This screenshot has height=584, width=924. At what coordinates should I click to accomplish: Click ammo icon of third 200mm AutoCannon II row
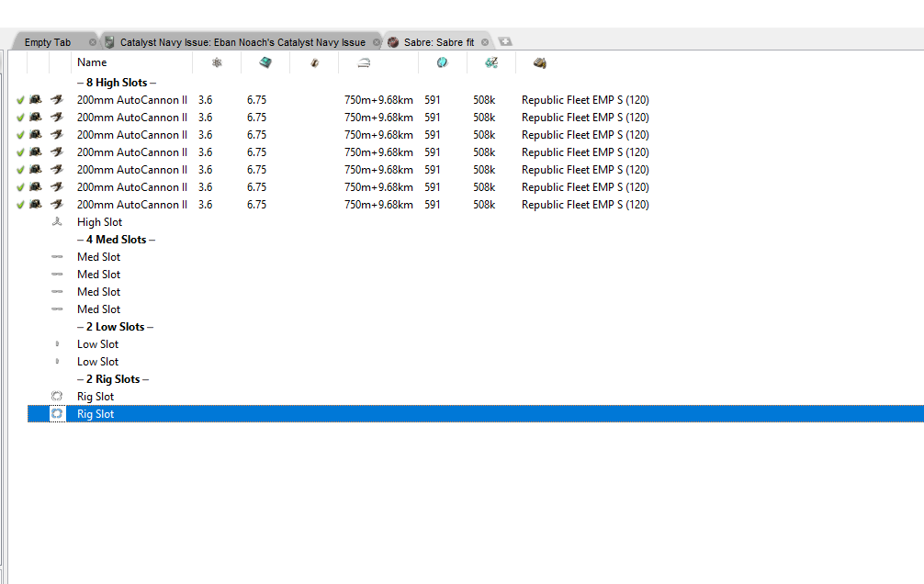tap(36, 134)
